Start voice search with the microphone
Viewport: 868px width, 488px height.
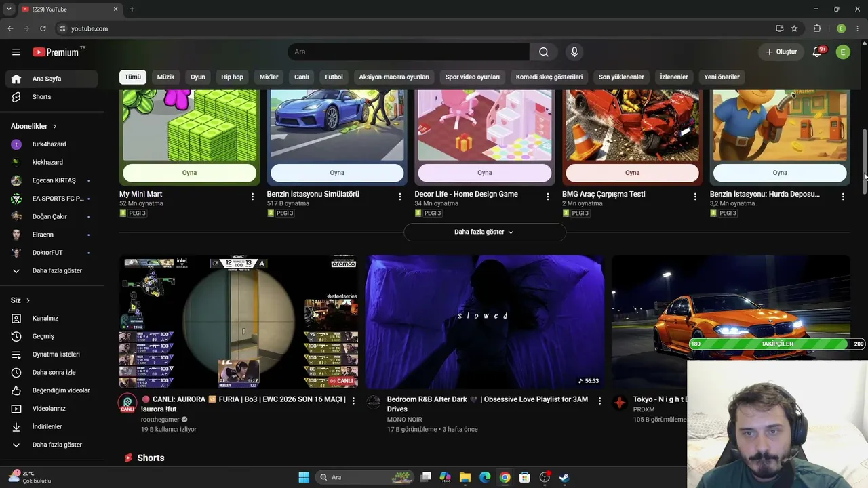point(574,52)
